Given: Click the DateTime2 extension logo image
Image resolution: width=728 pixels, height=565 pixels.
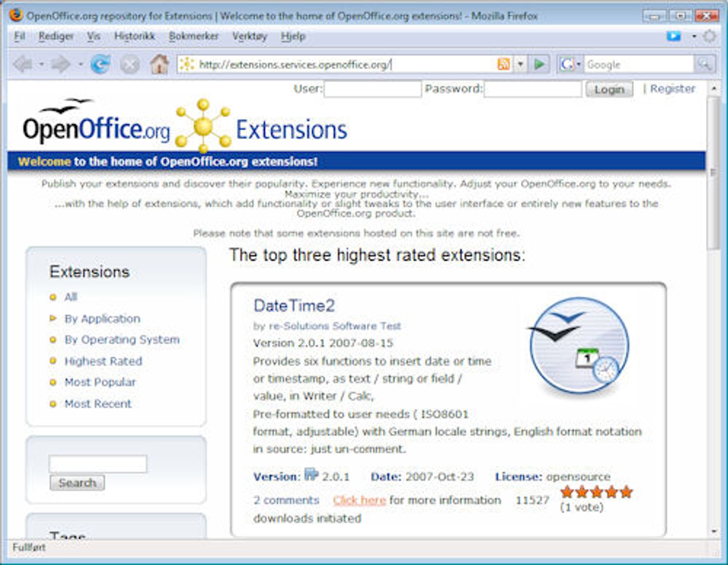Looking at the screenshot, I should (x=579, y=346).
